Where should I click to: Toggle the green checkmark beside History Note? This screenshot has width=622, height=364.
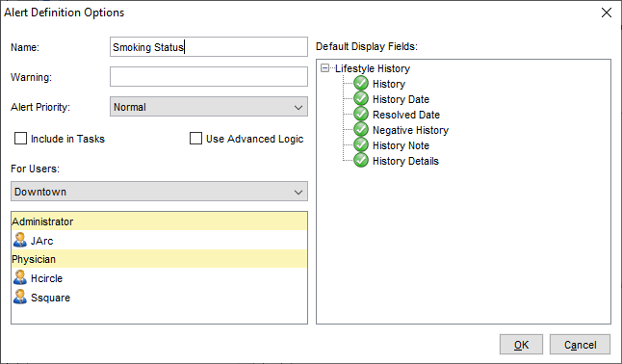click(x=360, y=145)
